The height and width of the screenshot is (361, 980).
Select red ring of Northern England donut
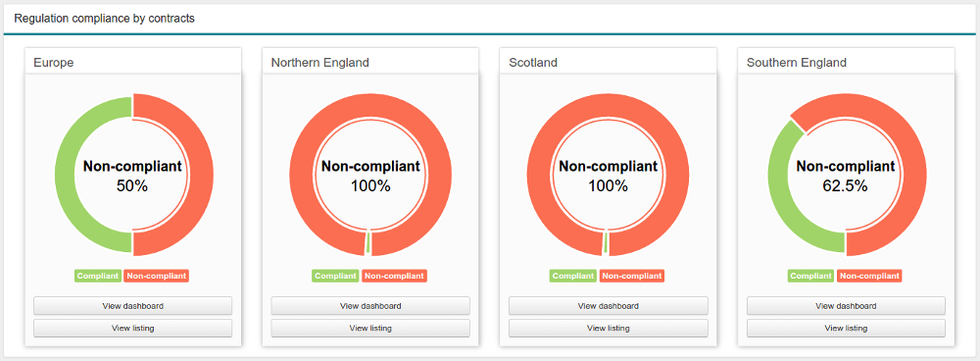tap(370, 104)
